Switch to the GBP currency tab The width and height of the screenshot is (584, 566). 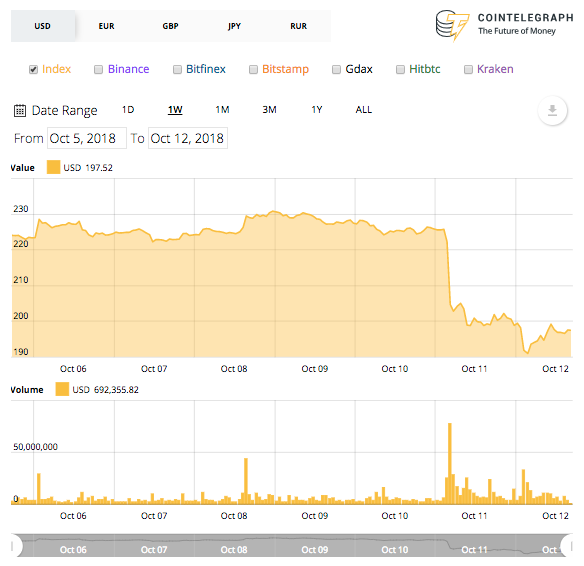pos(171,26)
